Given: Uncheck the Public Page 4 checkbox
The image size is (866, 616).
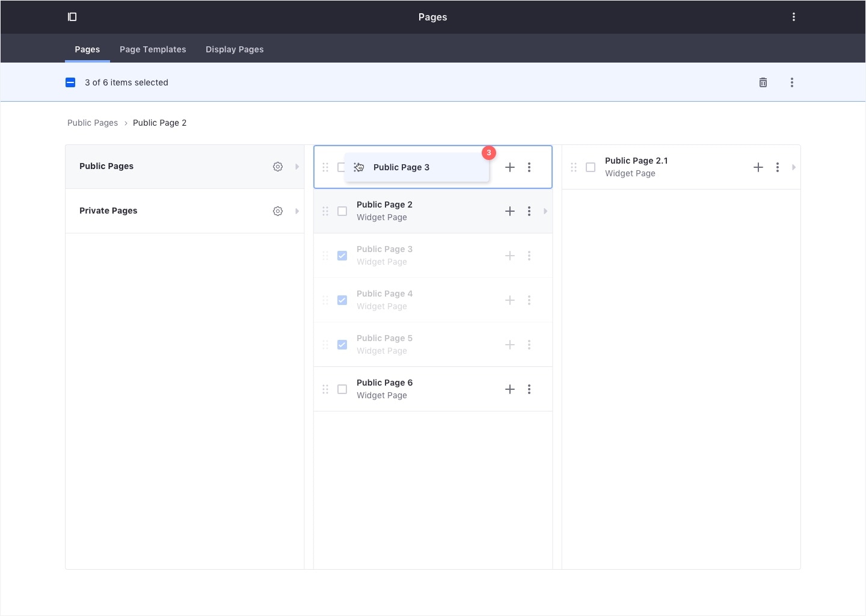Looking at the screenshot, I should [x=342, y=300].
